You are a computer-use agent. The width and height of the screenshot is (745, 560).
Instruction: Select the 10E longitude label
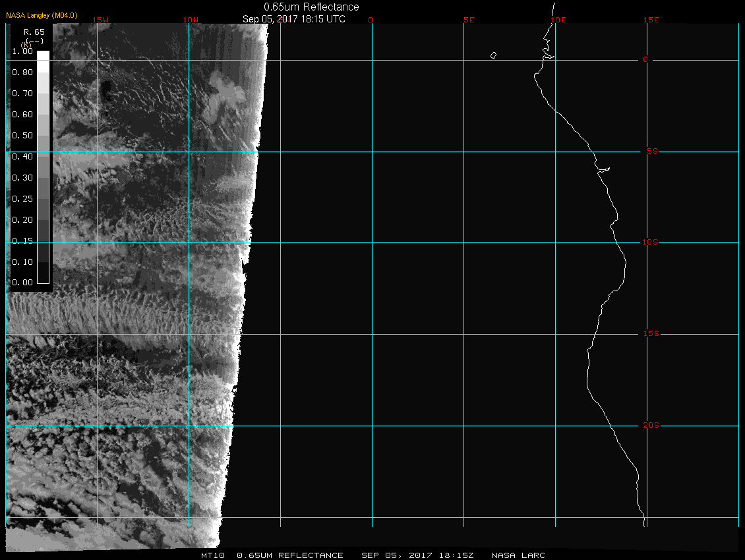coord(558,20)
